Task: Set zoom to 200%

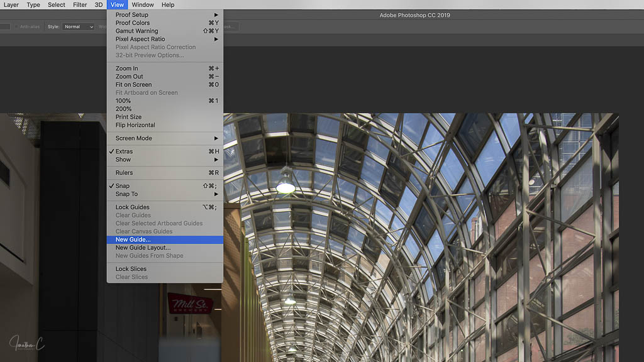Action: coord(123,109)
